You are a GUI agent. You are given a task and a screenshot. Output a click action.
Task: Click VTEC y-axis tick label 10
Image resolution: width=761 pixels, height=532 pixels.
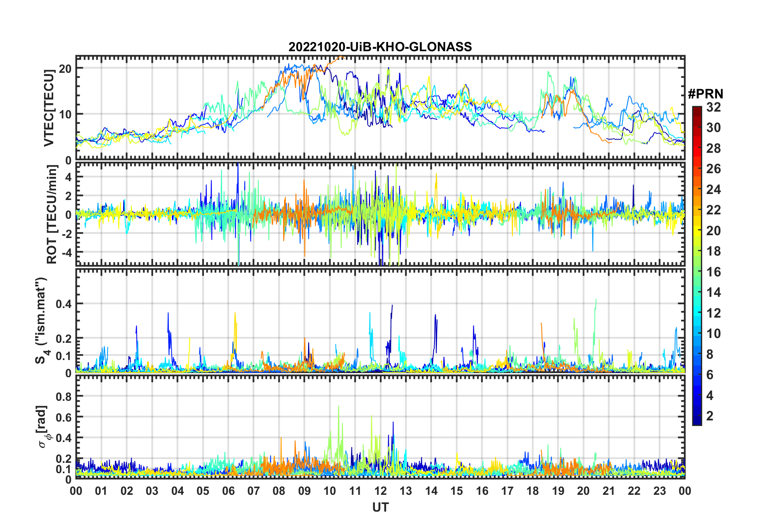point(65,114)
